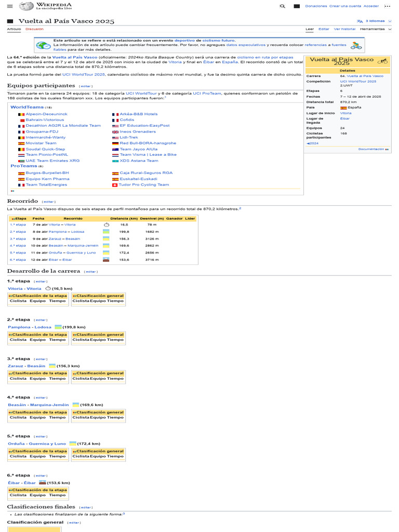The height and width of the screenshot is (532, 399).
Task: Click the Acceder login link
Action: 371,6
